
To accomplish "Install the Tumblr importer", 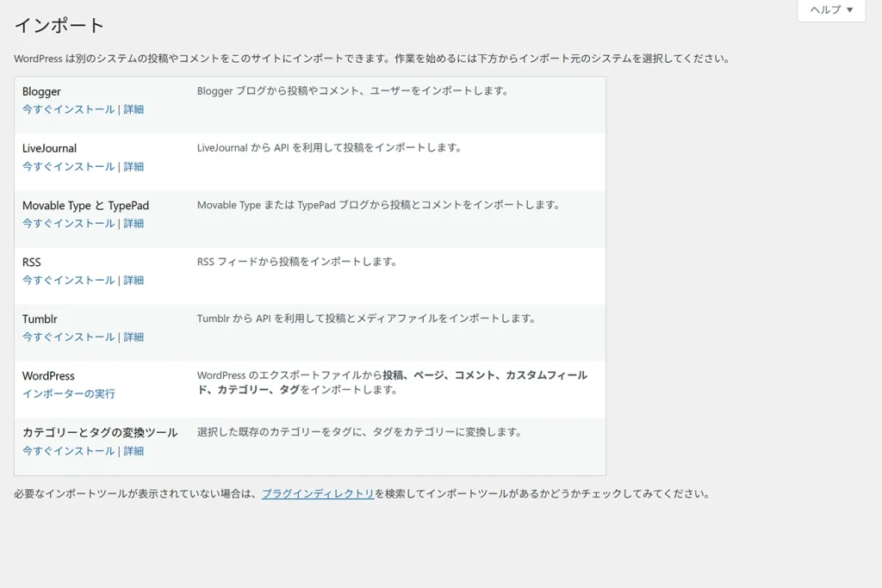I will [x=67, y=337].
